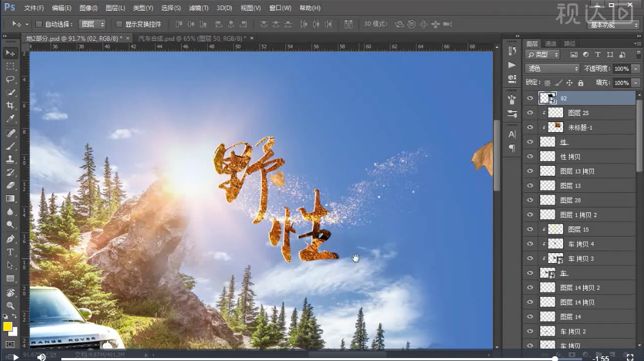This screenshot has width=644, height=361.
Task: Open the 窗口(W) menu
Action: pos(280,8)
